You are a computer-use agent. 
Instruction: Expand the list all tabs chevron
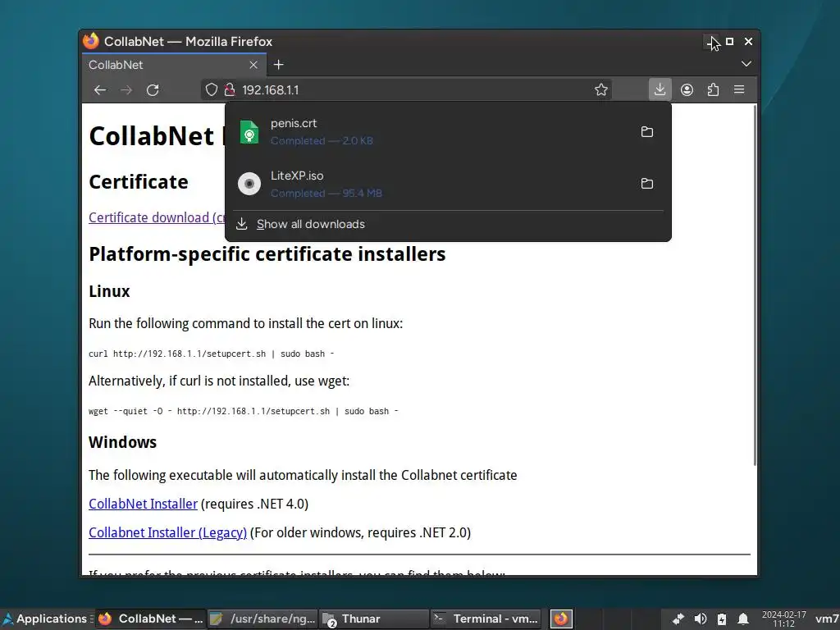[x=746, y=64]
